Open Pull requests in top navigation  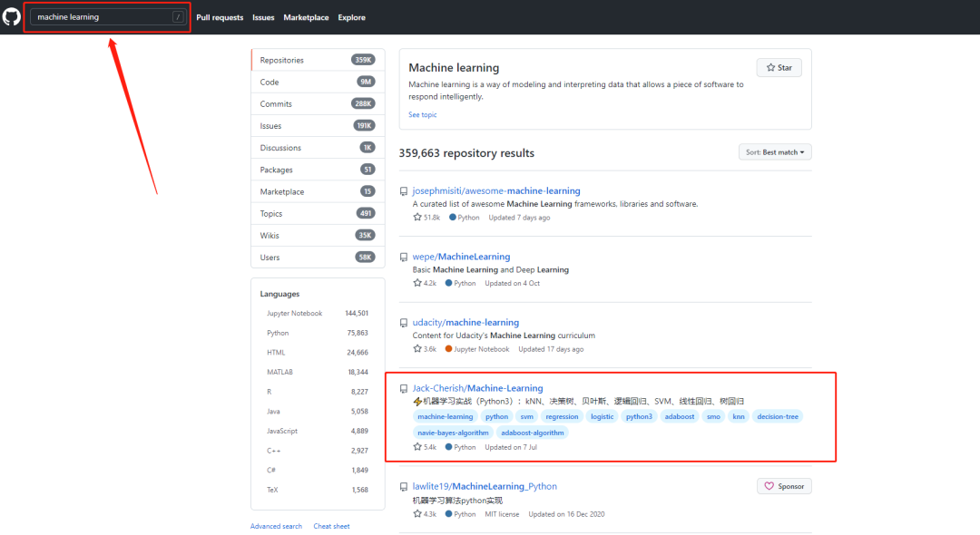220,17
